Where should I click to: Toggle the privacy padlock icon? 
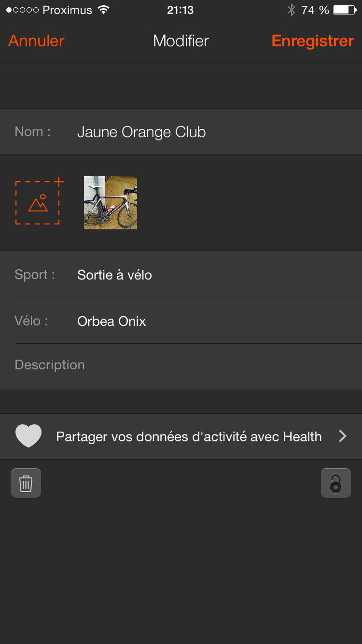click(x=335, y=483)
